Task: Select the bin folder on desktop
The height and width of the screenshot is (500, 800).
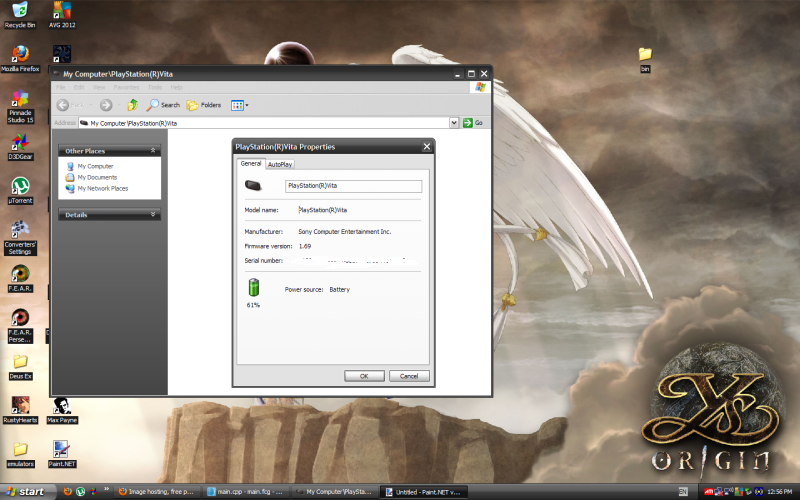Action: [645, 59]
